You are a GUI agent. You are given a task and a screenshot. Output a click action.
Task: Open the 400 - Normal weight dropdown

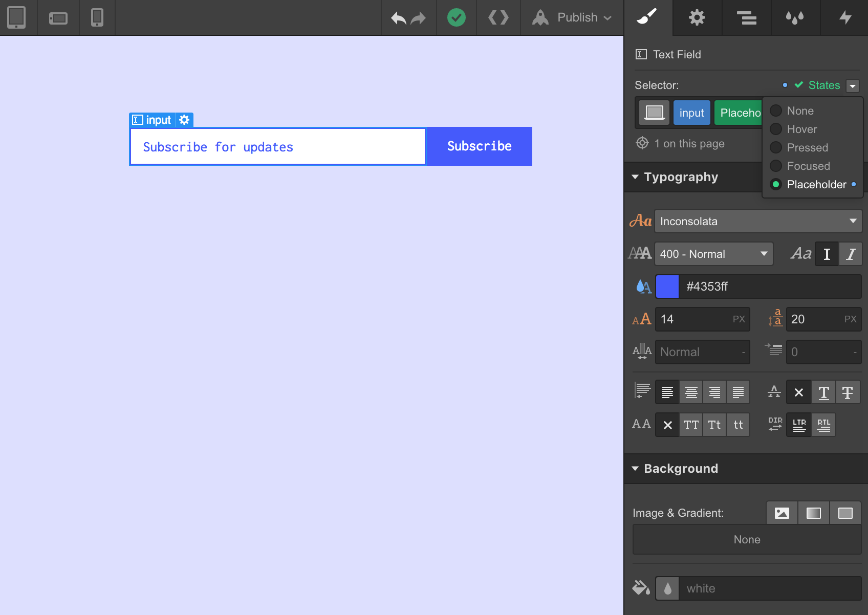(713, 253)
